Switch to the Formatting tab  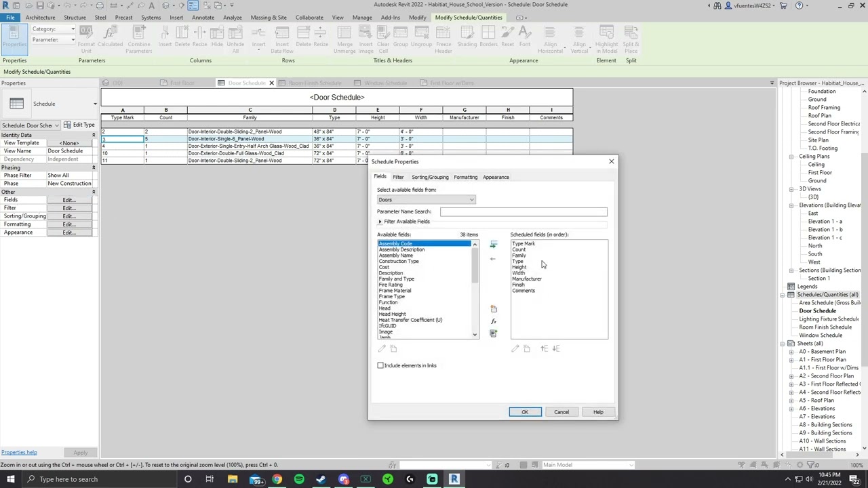[465, 177]
